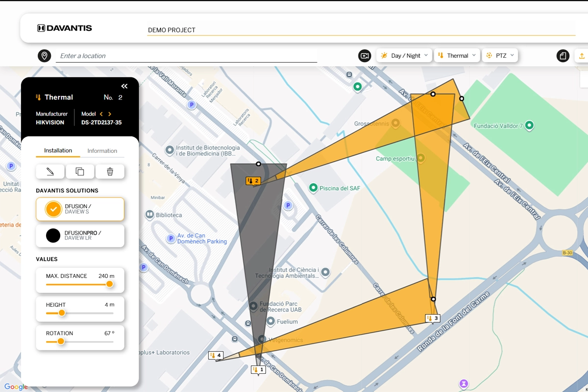588x392 pixels.
Task: Open the Day / Night dropdown
Action: click(x=404, y=55)
